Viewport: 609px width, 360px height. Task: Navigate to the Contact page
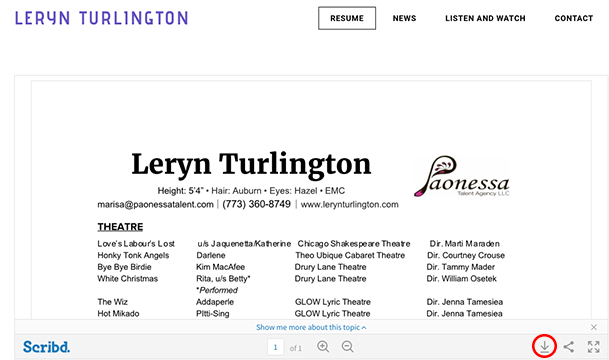(574, 18)
